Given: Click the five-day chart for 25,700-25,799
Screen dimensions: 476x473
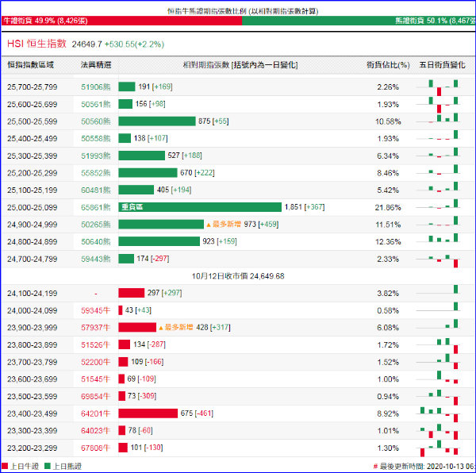Looking at the screenshot, I should click(438, 87).
